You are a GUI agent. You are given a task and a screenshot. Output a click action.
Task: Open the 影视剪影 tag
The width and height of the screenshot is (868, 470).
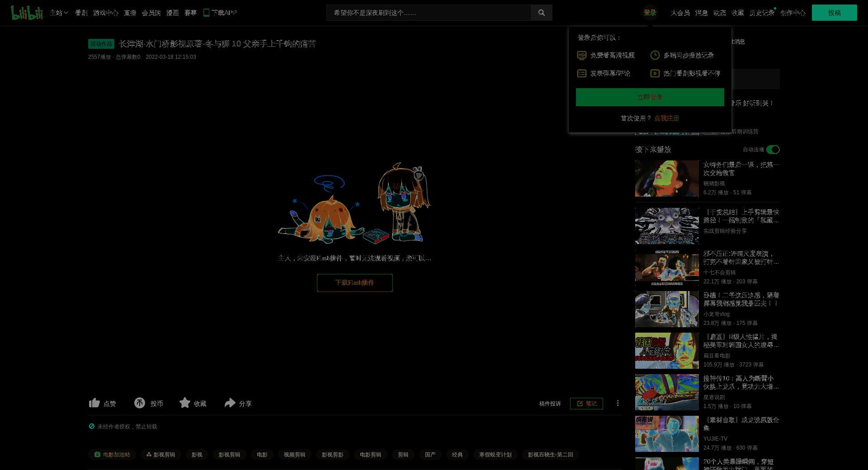[x=332, y=455]
